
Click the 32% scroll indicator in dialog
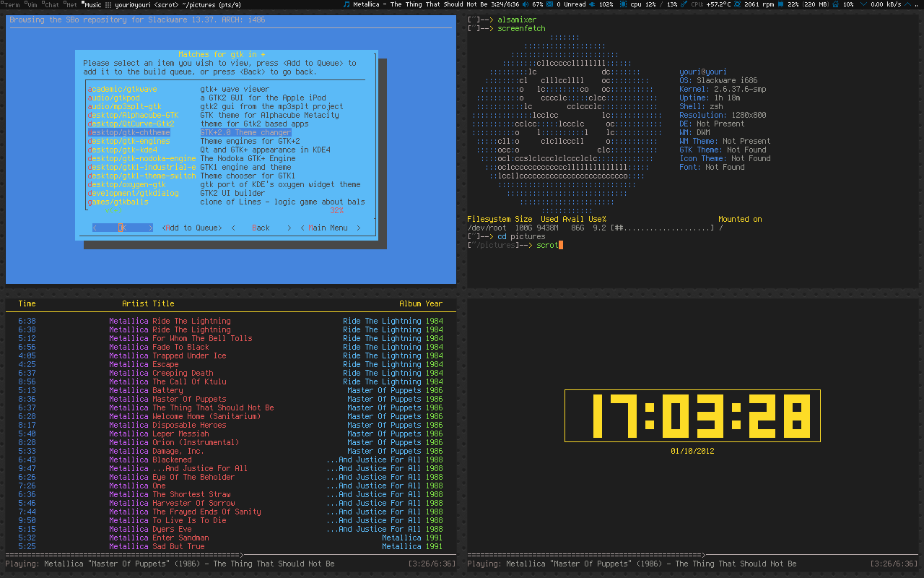click(x=337, y=210)
